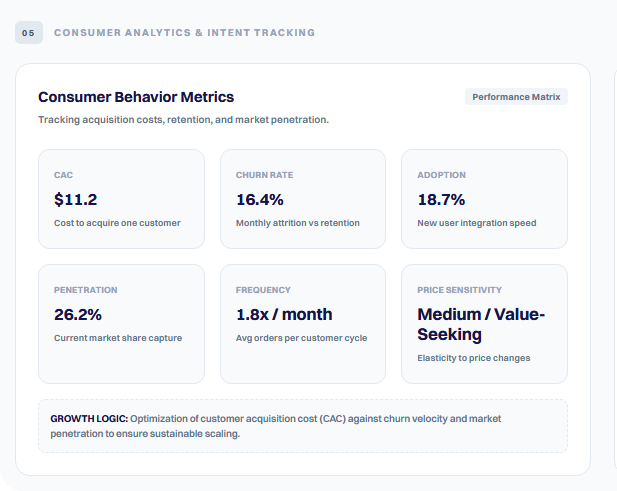617x491 pixels.
Task: Click the $11.2 CAC value
Action: 76,199
